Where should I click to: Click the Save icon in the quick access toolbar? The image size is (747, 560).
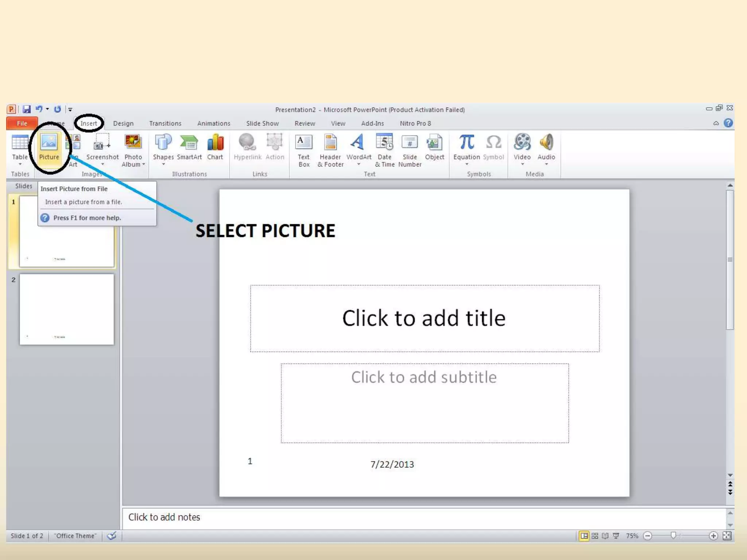coord(27,109)
